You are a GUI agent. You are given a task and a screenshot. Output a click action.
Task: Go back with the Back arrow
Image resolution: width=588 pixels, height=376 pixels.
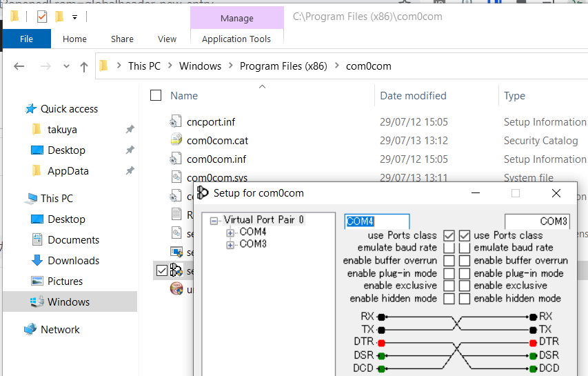(19, 66)
